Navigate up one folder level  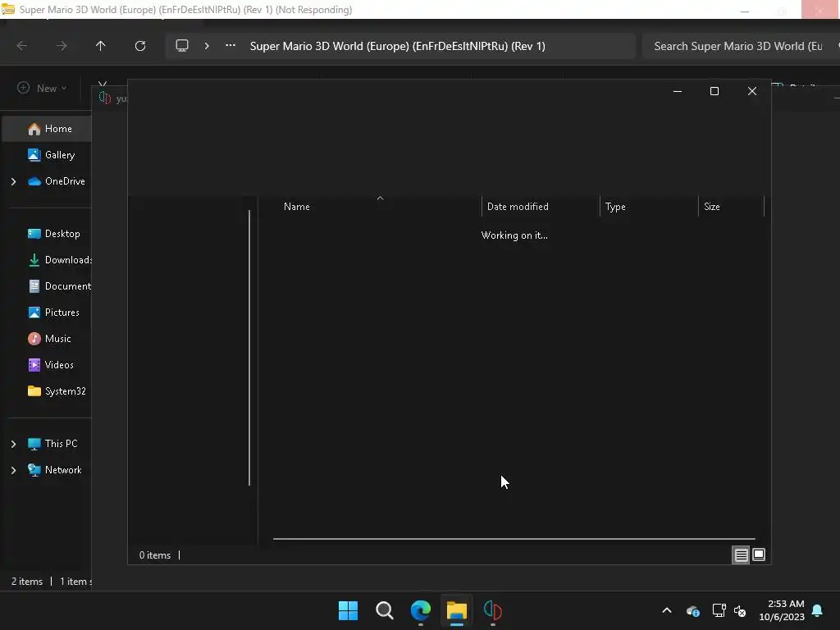[100, 46]
